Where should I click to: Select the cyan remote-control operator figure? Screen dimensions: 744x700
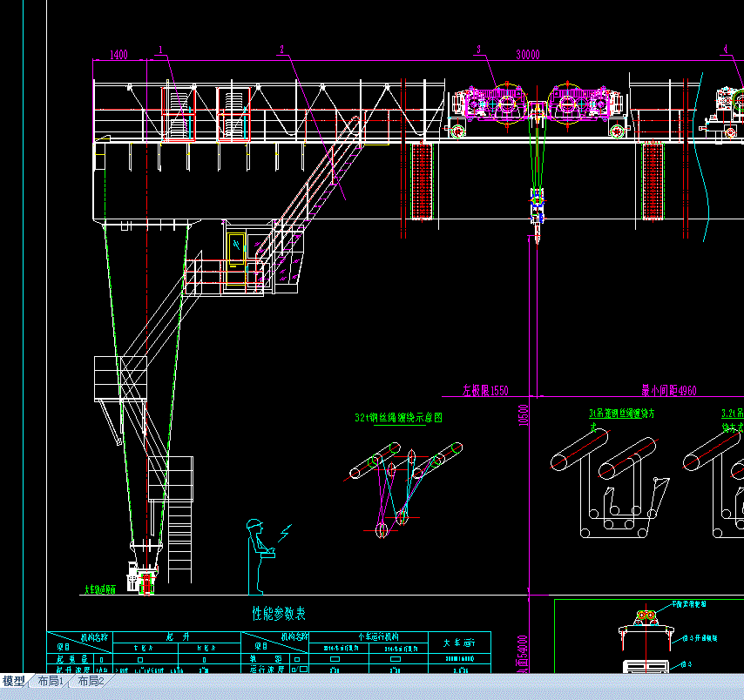[260, 556]
